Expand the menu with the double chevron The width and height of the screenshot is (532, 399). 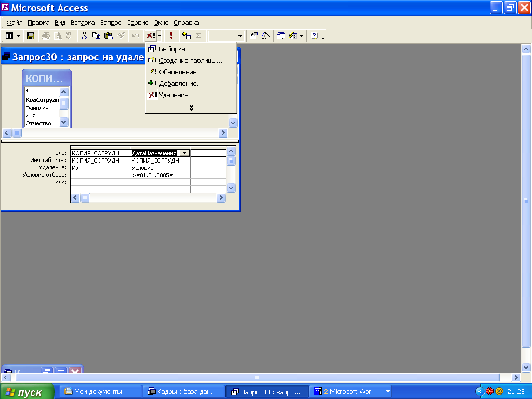click(191, 107)
